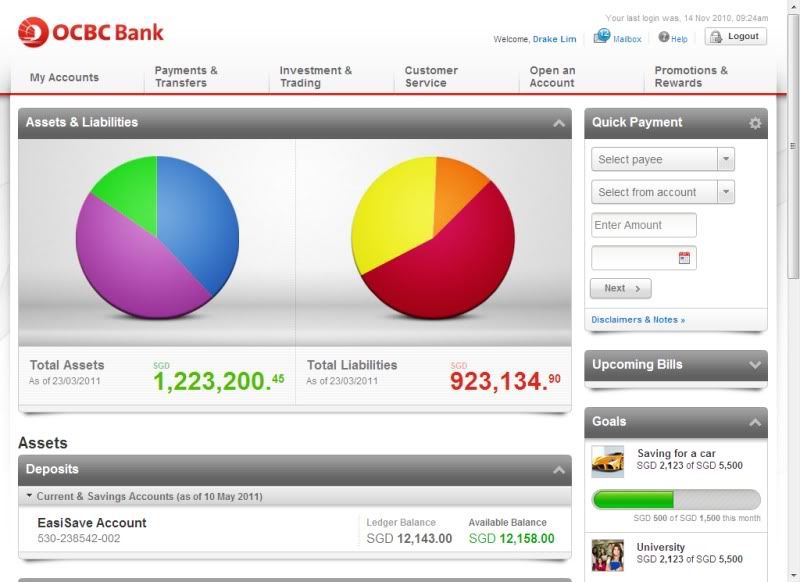The width and height of the screenshot is (800, 582).
Task: Click the page vertical scrollbar
Action: coord(792,145)
